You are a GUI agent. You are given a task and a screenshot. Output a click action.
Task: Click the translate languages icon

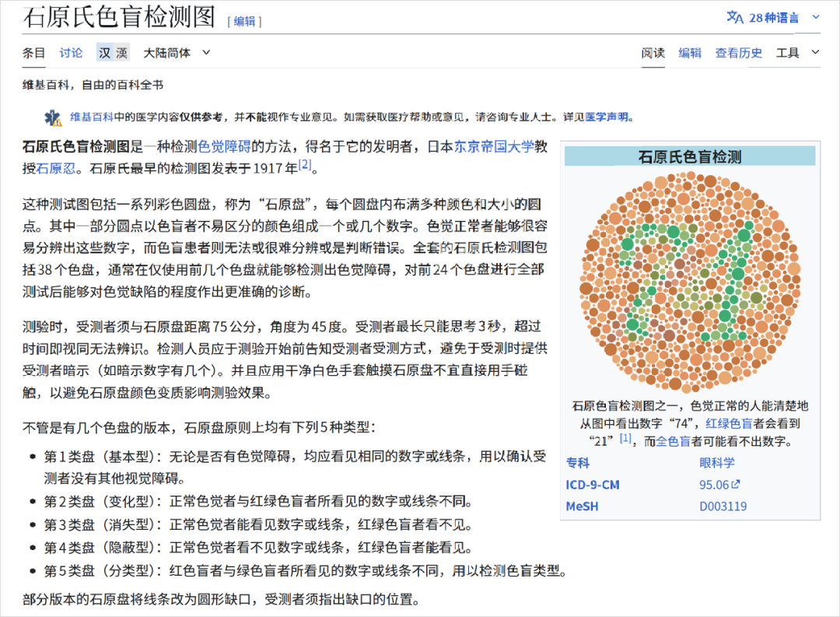[x=734, y=17]
